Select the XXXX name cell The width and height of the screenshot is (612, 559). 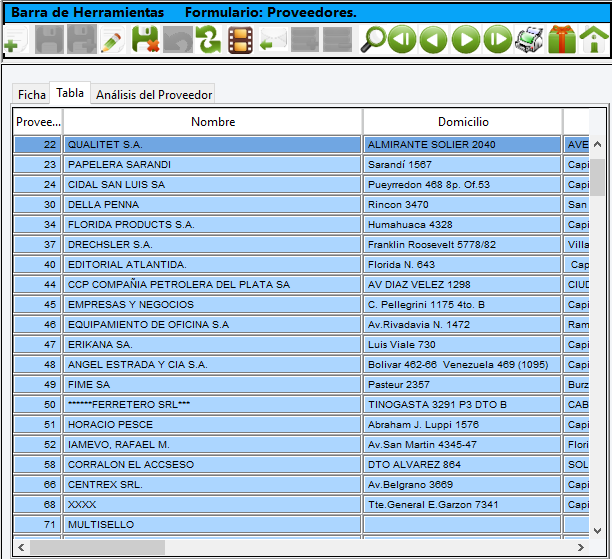pos(212,504)
